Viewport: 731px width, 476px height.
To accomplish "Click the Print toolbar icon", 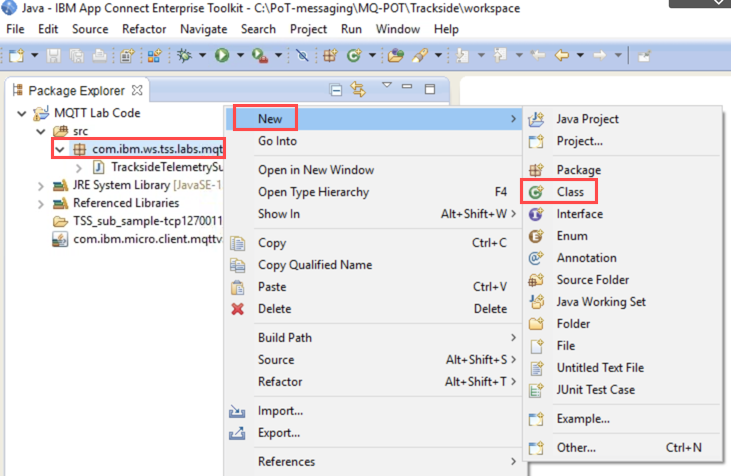I will (99, 56).
